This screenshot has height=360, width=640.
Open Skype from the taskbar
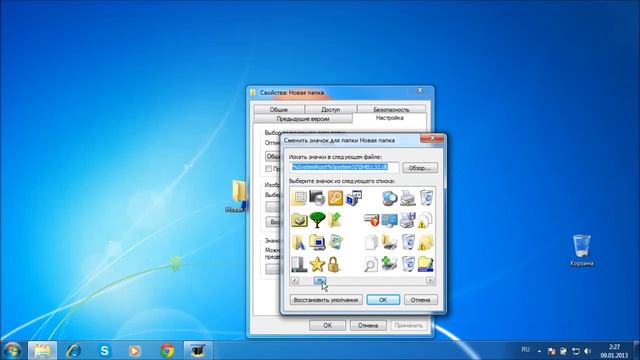[104, 351]
